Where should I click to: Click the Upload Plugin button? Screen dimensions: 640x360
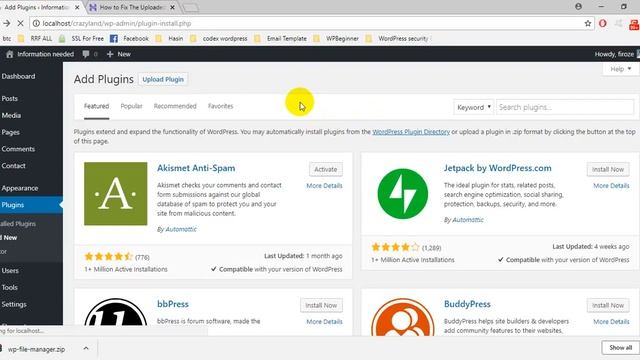point(163,79)
